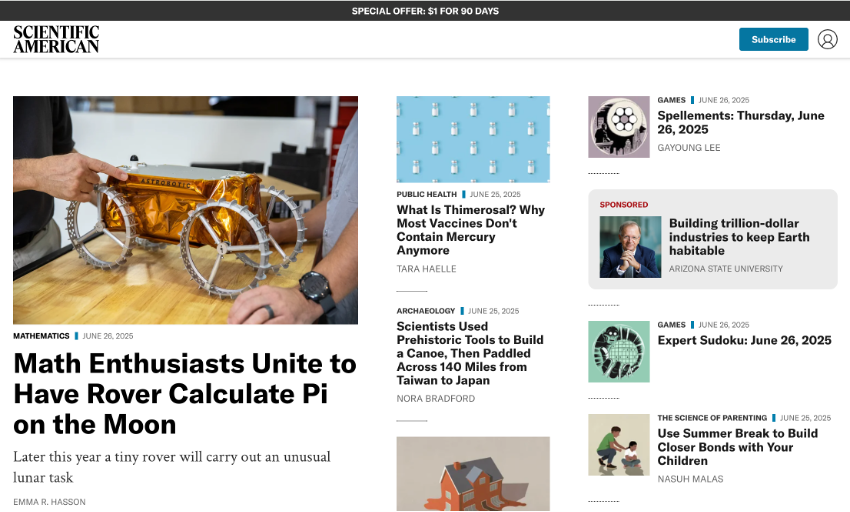Open the $1 for 90 days special offer banner
850x512 pixels.
click(x=425, y=11)
